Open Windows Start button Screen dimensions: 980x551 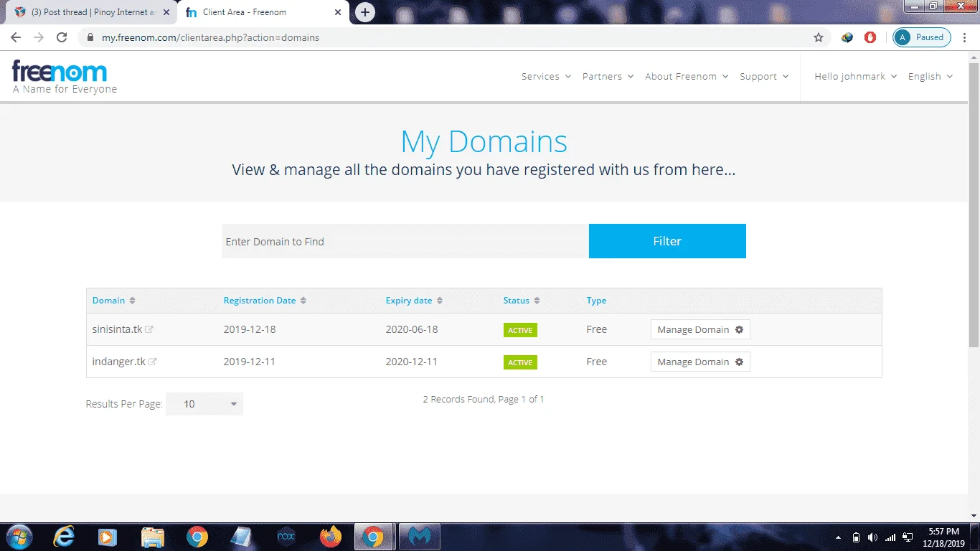coord(18,537)
